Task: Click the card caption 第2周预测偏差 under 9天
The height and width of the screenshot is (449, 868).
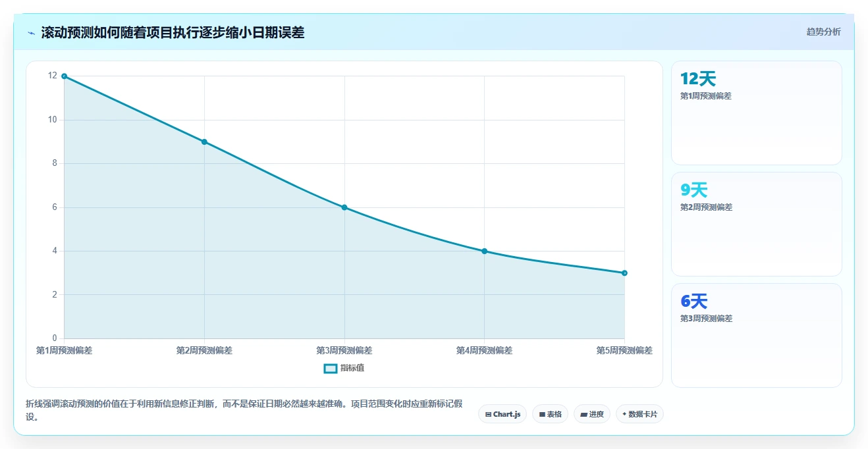Action: click(706, 207)
